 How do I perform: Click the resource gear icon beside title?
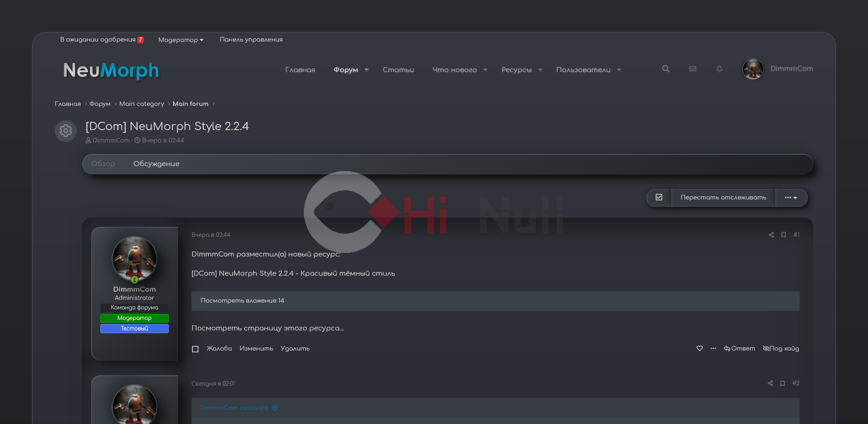pyautogui.click(x=66, y=131)
